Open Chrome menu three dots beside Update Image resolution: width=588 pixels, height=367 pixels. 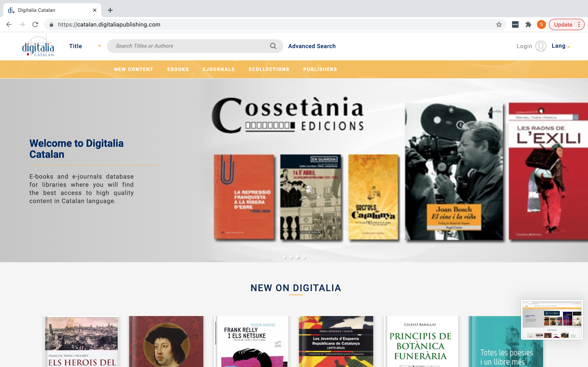click(579, 24)
